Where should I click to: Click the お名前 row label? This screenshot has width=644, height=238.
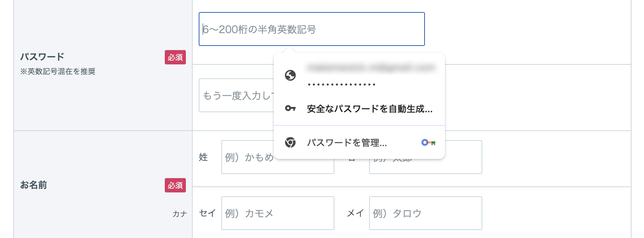pos(34,185)
